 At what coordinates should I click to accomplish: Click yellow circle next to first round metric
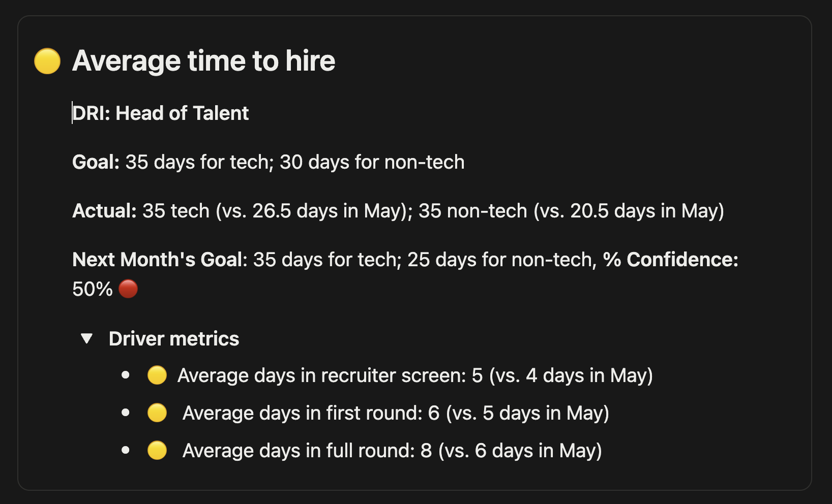(x=157, y=413)
